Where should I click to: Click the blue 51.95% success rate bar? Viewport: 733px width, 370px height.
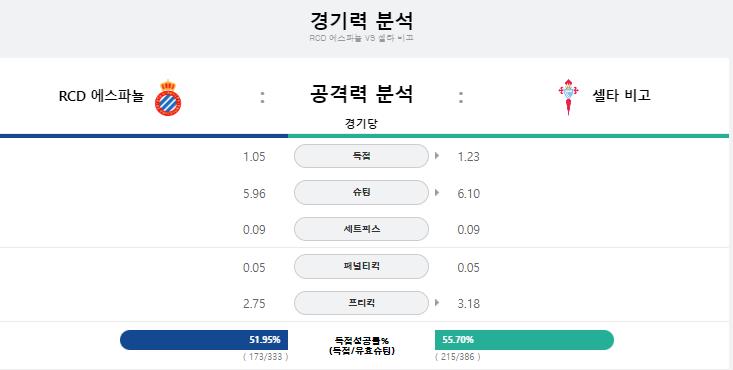204,340
